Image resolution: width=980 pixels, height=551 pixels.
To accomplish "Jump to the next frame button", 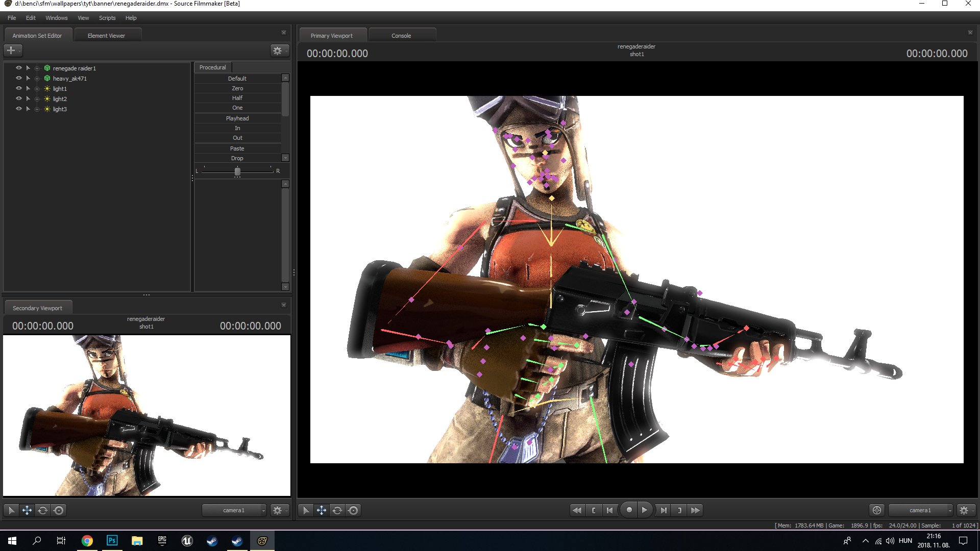I will [x=663, y=510].
